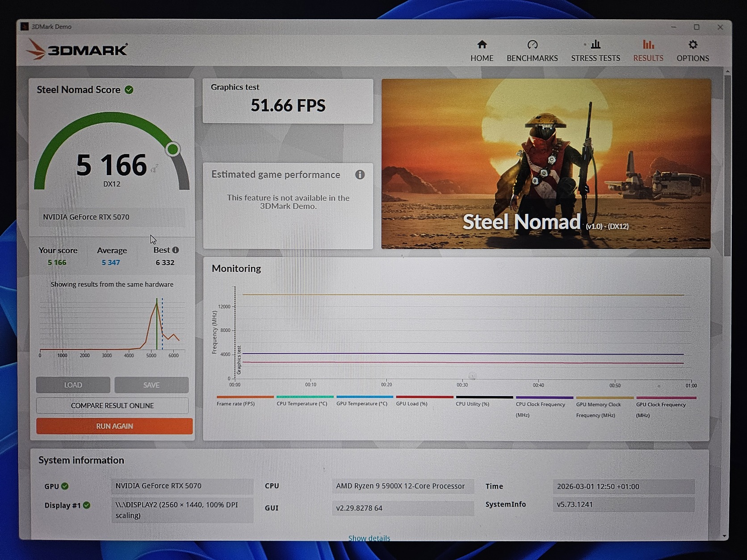The height and width of the screenshot is (560, 747).
Task: Click the green check next to Display #1
Action: [x=87, y=505]
